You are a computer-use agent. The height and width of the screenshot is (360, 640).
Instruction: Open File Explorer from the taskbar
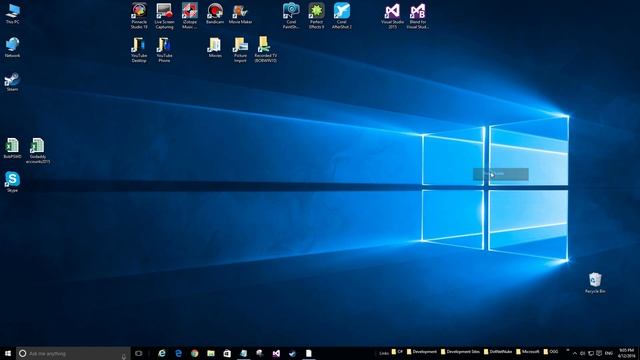click(211, 353)
